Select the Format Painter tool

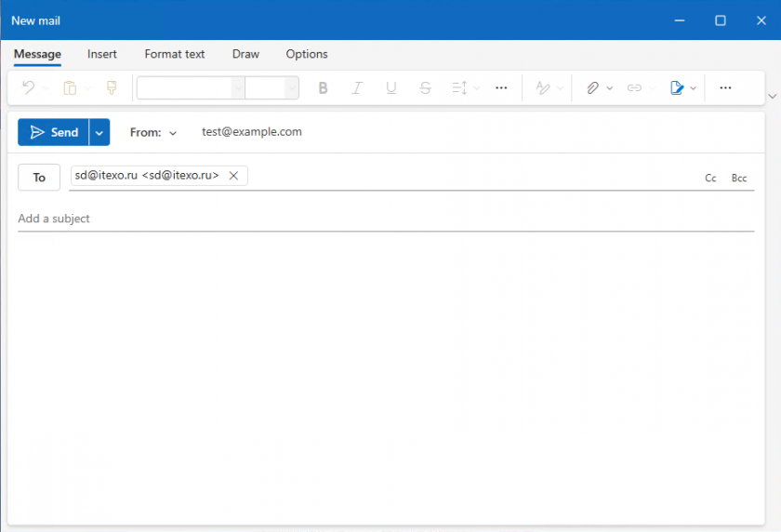click(112, 88)
